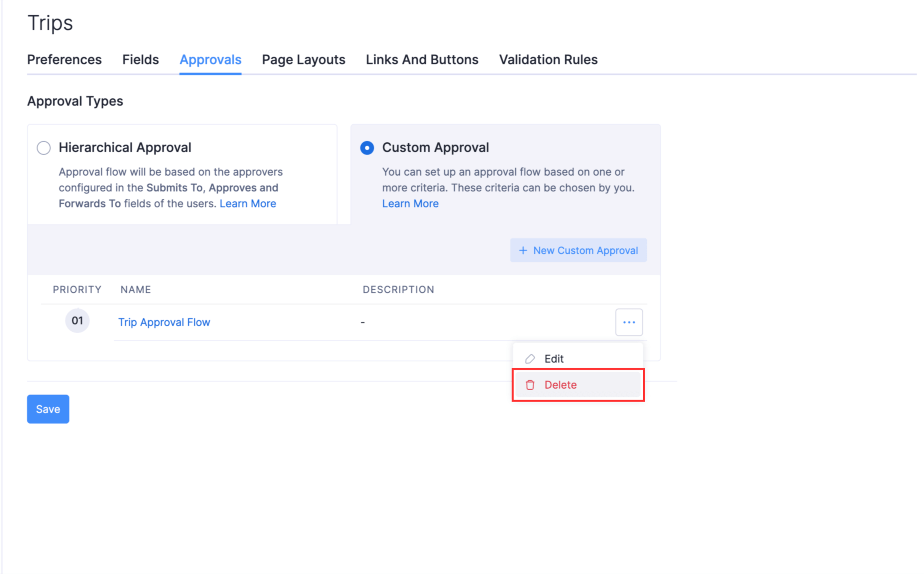The image size is (924, 574).
Task: Go to the Page Layouts tab
Action: pyautogui.click(x=304, y=60)
